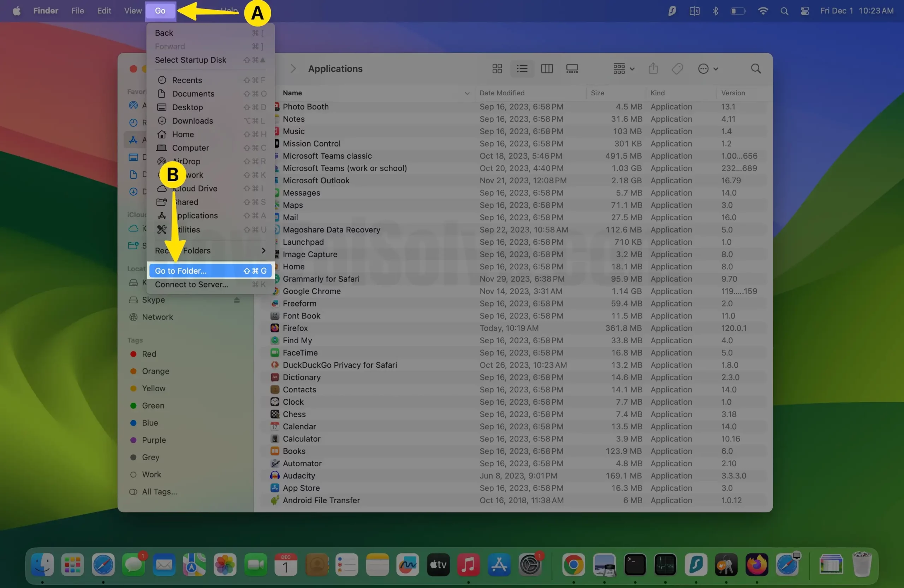
Task: Open All Tags… in sidebar
Action: [x=159, y=491]
